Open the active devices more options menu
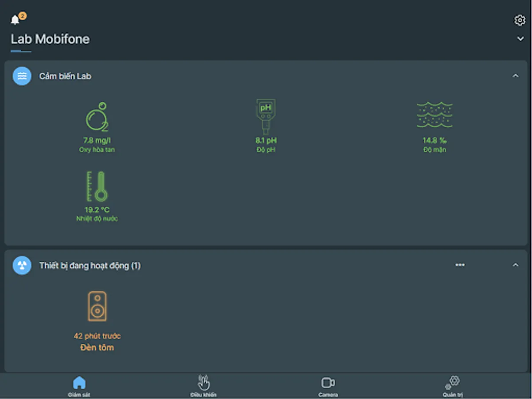This screenshot has height=399, width=532. pos(460,265)
